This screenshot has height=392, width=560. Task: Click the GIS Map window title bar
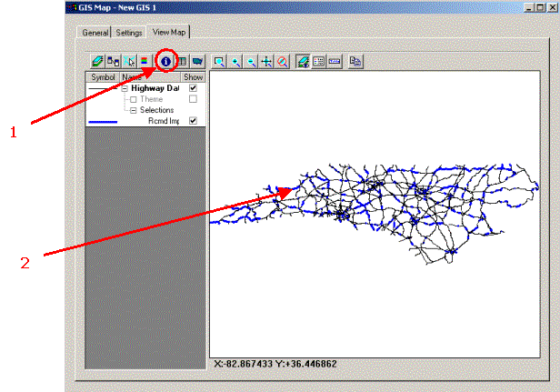(295, 7)
